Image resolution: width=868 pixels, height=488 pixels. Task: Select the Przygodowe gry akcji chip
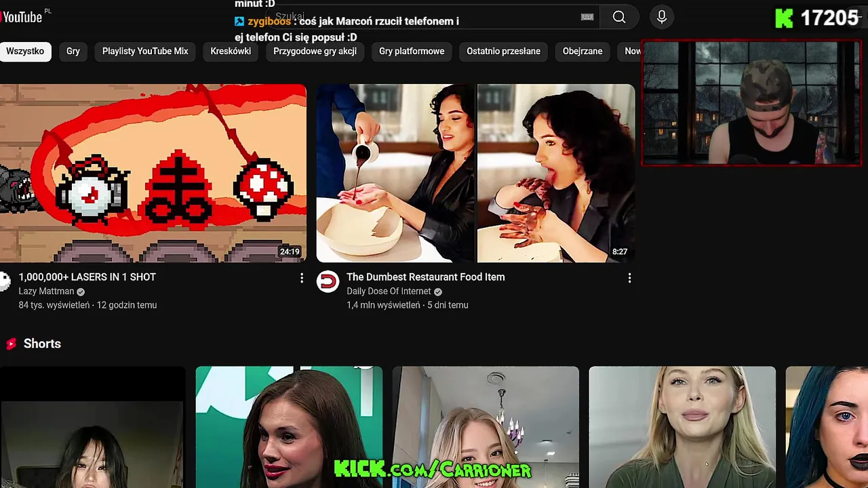point(315,52)
